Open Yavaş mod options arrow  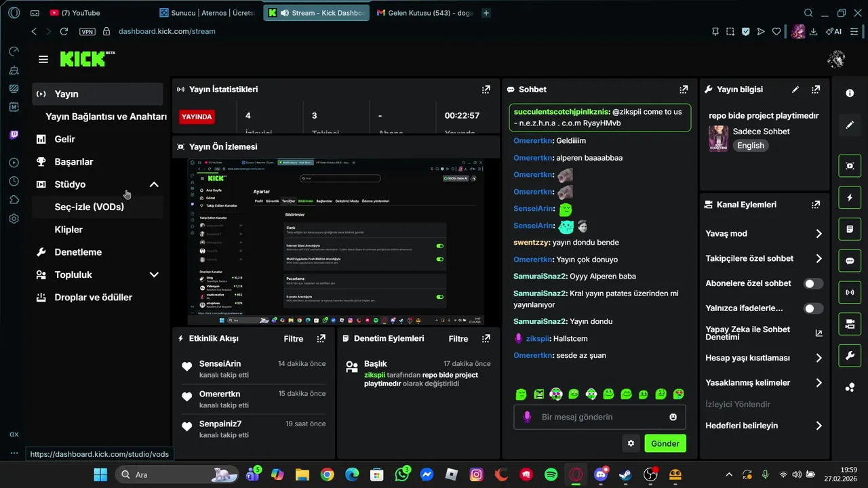pyautogui.click(x=818, y=234)
